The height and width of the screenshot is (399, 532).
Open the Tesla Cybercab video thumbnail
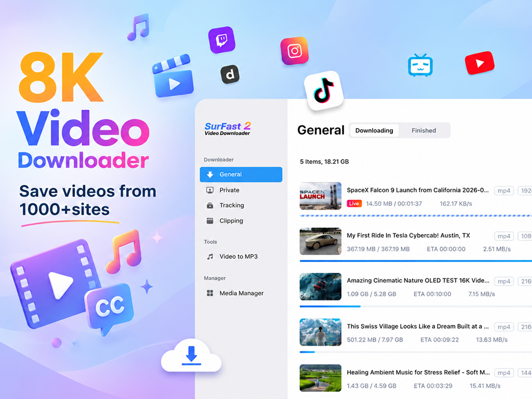(x=320, y=241)
